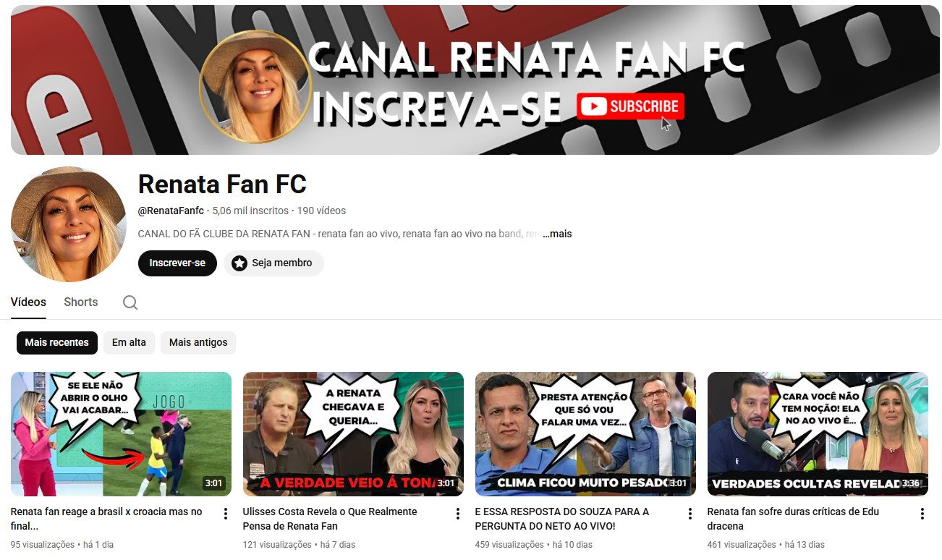Open the channel search icon
The width and height of the screenshot is (942, 560).
coord(130,302)
